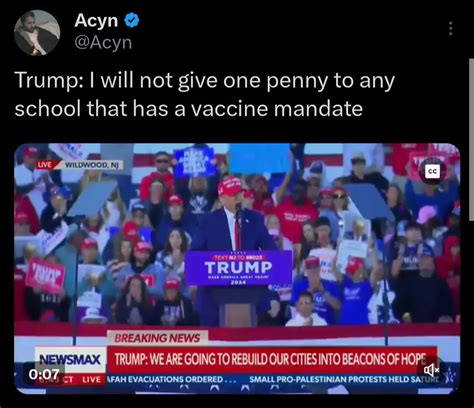Toggle closed captions with CC button
This screenshot has height=408, width=474.
coord(432,171)
